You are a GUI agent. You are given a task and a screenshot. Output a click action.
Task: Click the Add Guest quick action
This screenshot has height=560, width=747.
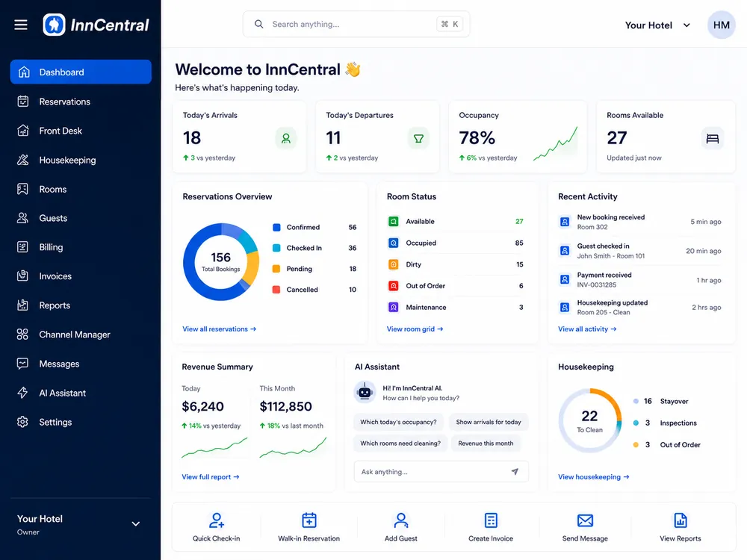[400, 527]
